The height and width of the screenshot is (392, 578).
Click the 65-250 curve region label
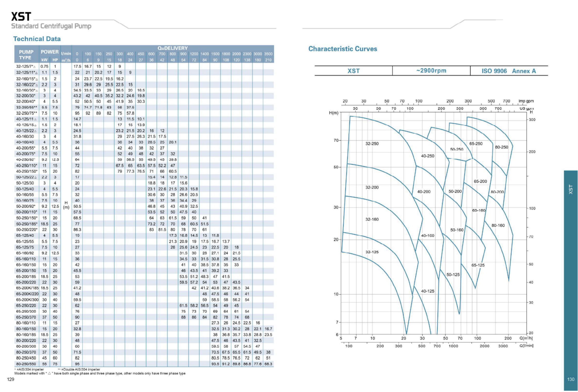476,144
